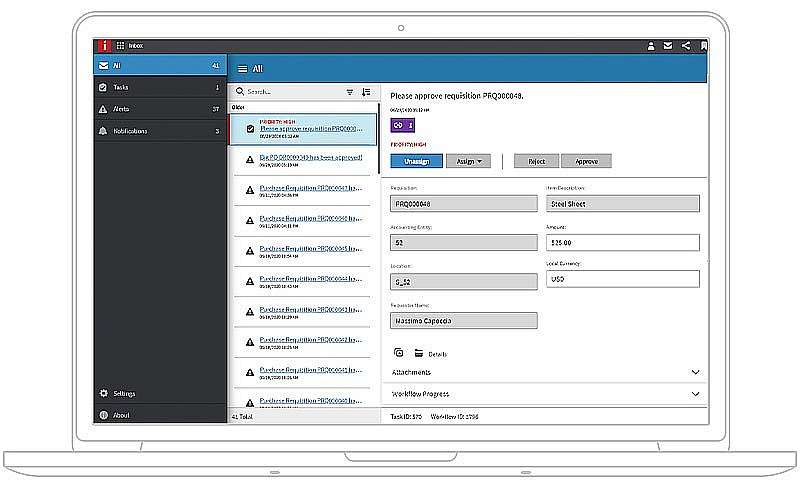Open the Assign dropdown
The height and width of the screenshot is (491, 800).
coord(468,161)
